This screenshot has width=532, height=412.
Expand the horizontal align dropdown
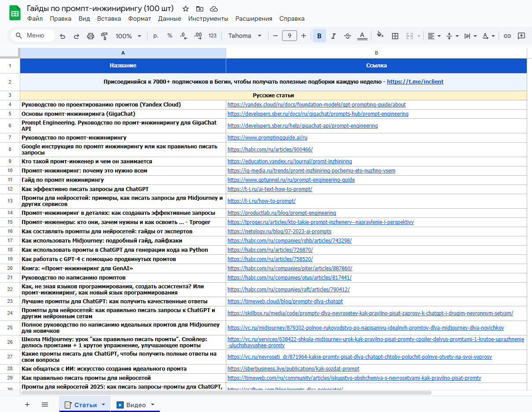point(434,36)
